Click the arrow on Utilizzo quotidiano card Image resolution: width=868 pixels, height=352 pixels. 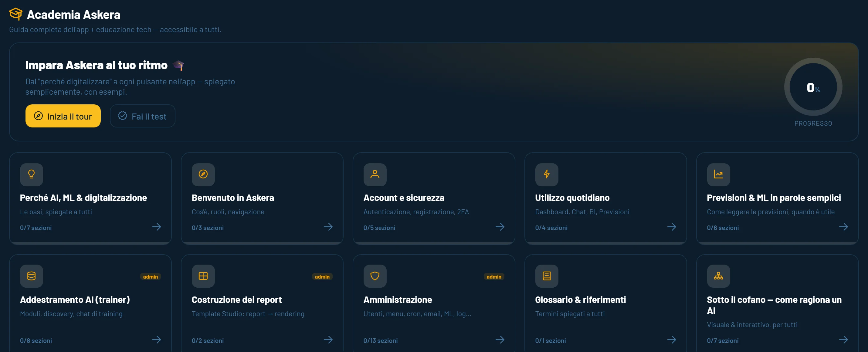point(672,227)
